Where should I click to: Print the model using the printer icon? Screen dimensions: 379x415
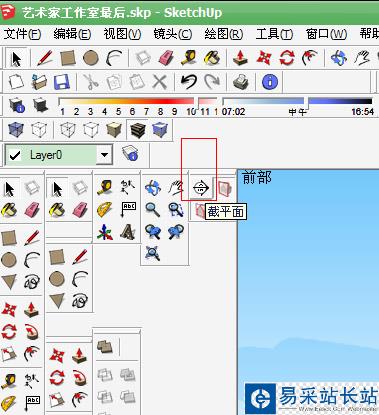pyautogui.click(x=241, y=82)
